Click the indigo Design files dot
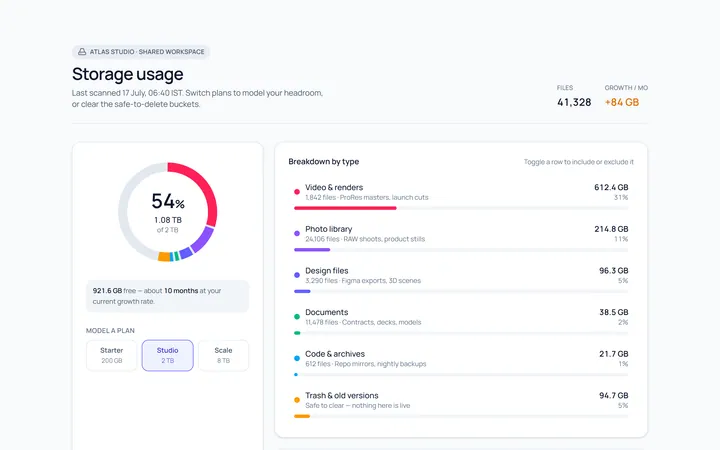720x450 pixels. [297, 275]
